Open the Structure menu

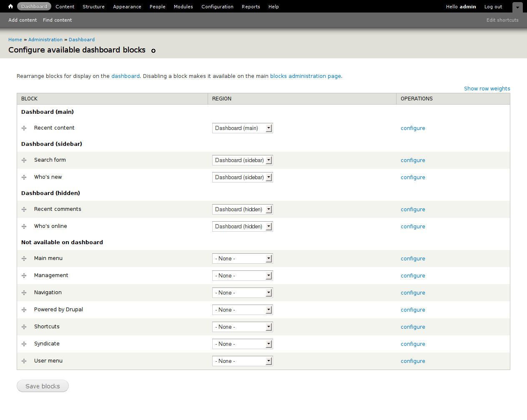coord(93,7)
